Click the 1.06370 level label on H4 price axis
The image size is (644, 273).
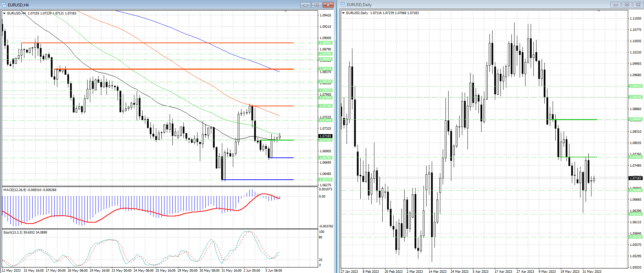[x=326, y=180]
